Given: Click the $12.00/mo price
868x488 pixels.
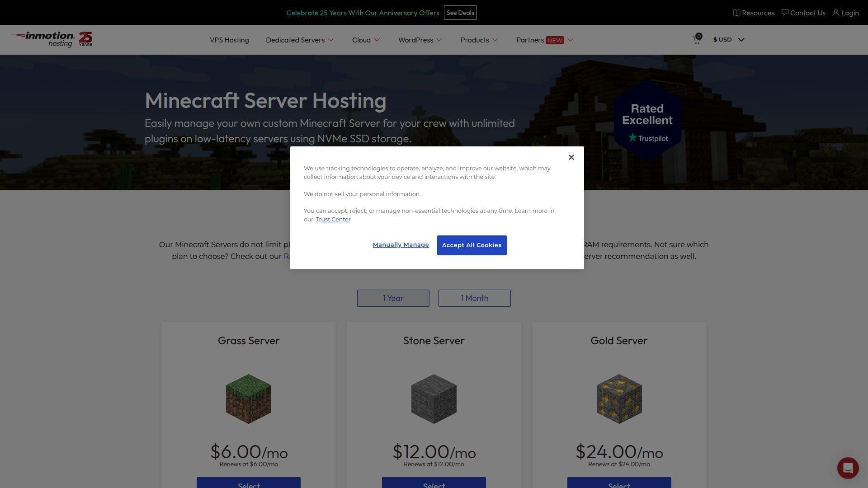Looking at the screenshot, I should [434, 451].
